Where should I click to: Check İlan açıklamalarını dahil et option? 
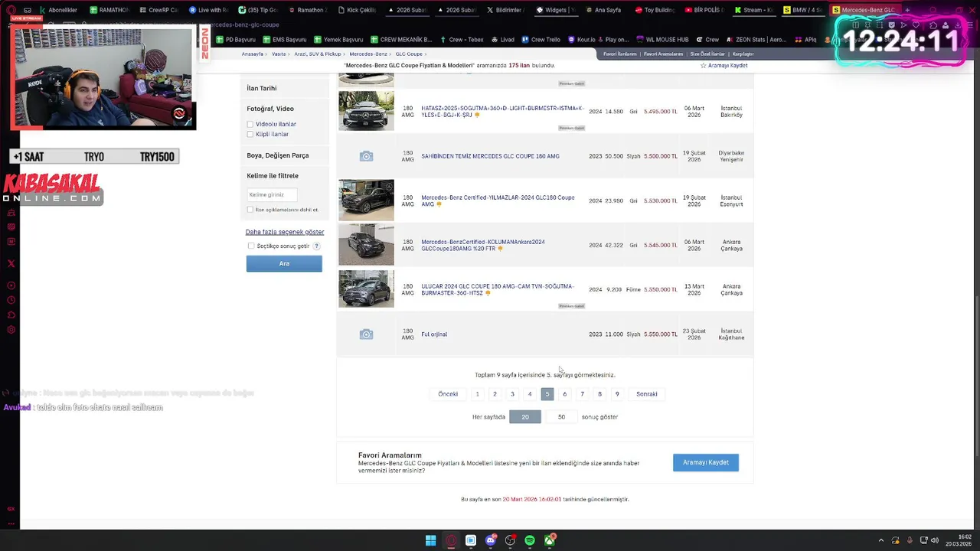click(x=250, y=210)
